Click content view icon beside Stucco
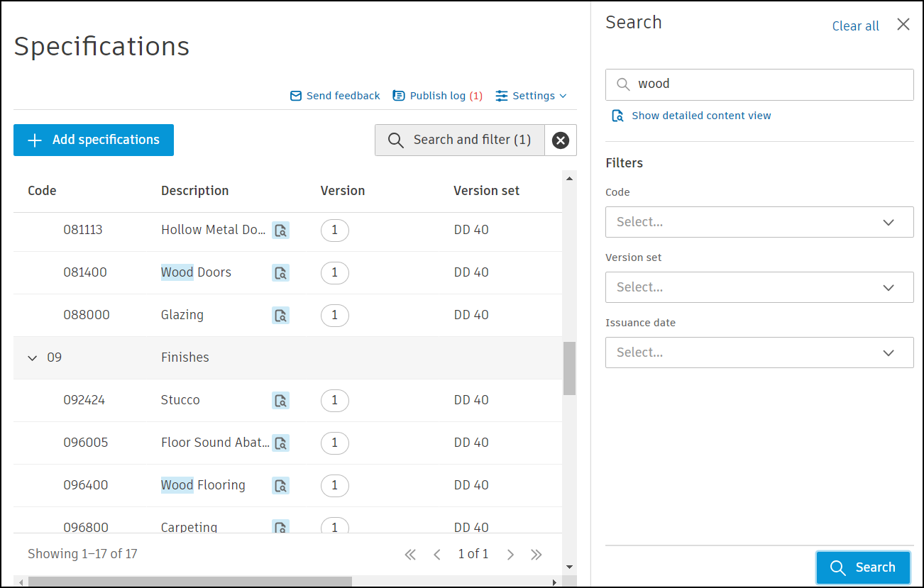This screenshot has width=924, height=588. tap(280, 401)
